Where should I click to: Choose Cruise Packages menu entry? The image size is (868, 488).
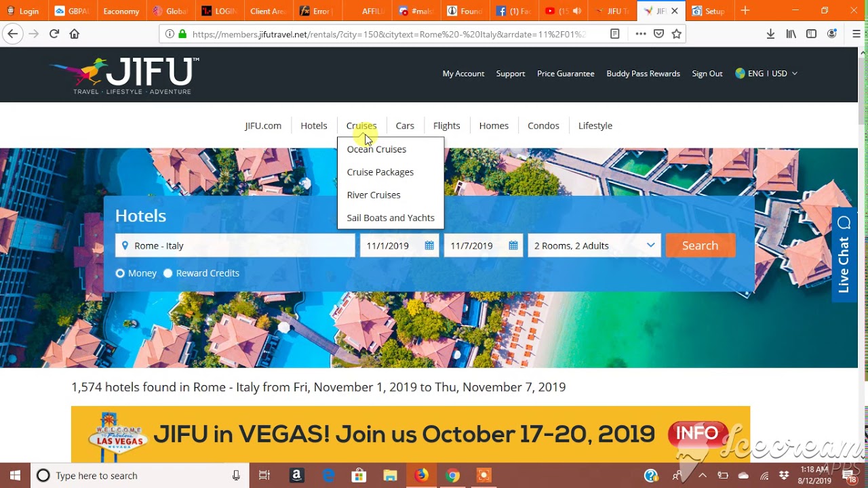(x=380, y=172)
